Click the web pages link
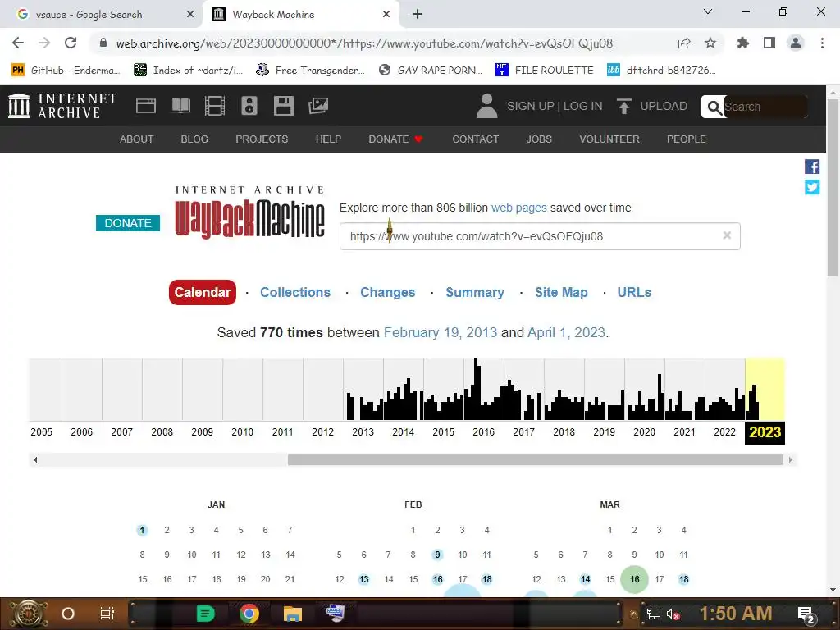 tap(518, 208)
